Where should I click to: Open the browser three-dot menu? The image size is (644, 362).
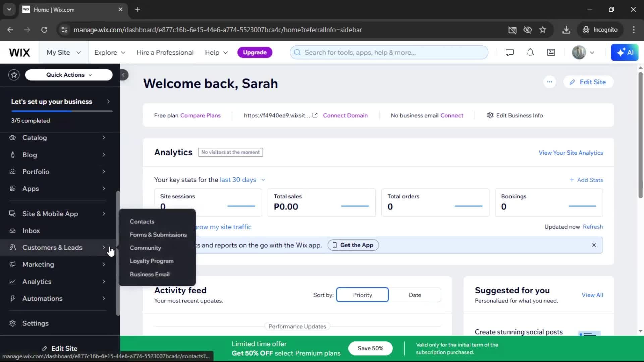pos(634,30)
